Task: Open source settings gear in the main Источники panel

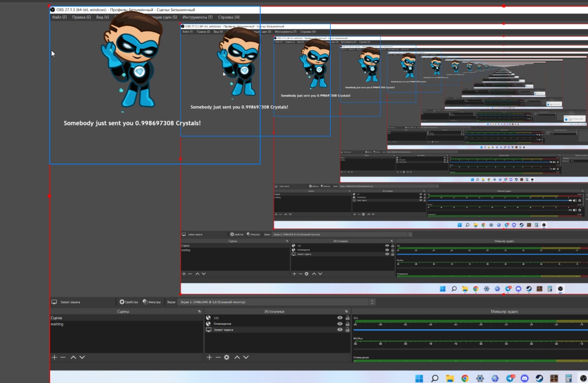Action: [x=226, y=357]
